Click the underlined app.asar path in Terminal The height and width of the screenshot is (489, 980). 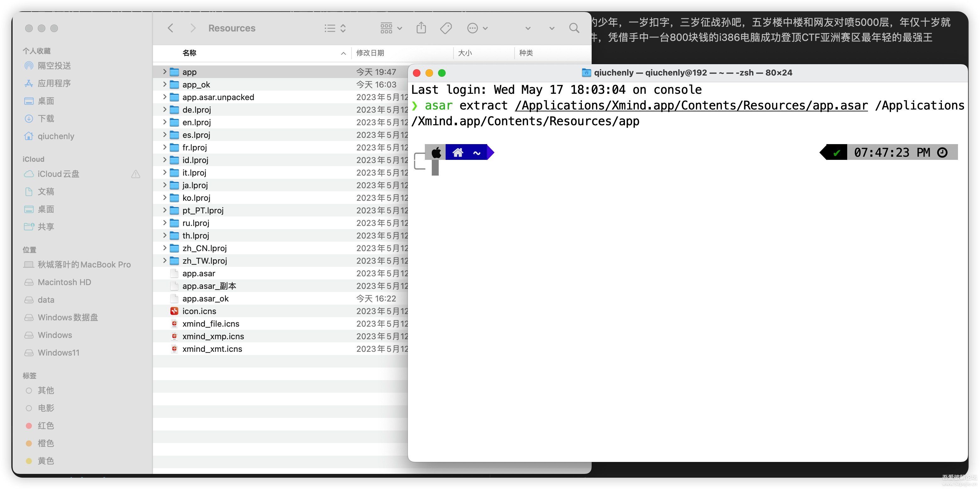(691, 105)
